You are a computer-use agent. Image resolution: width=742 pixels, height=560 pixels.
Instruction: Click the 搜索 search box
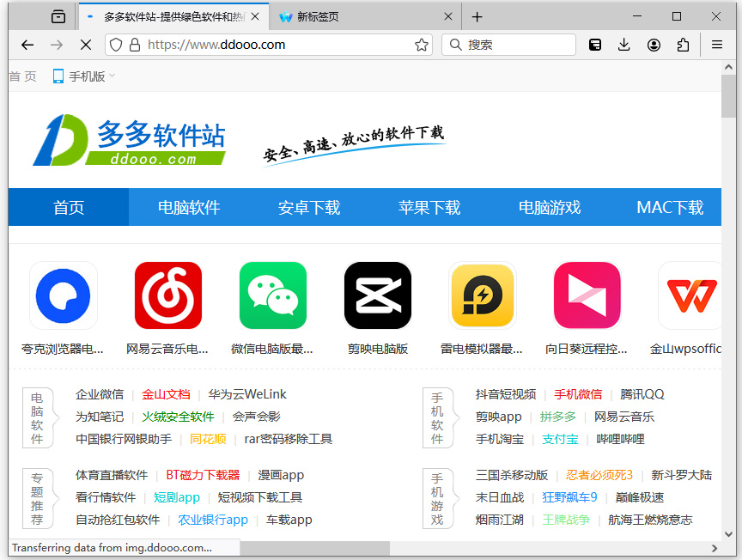click(x=508, y=45)
